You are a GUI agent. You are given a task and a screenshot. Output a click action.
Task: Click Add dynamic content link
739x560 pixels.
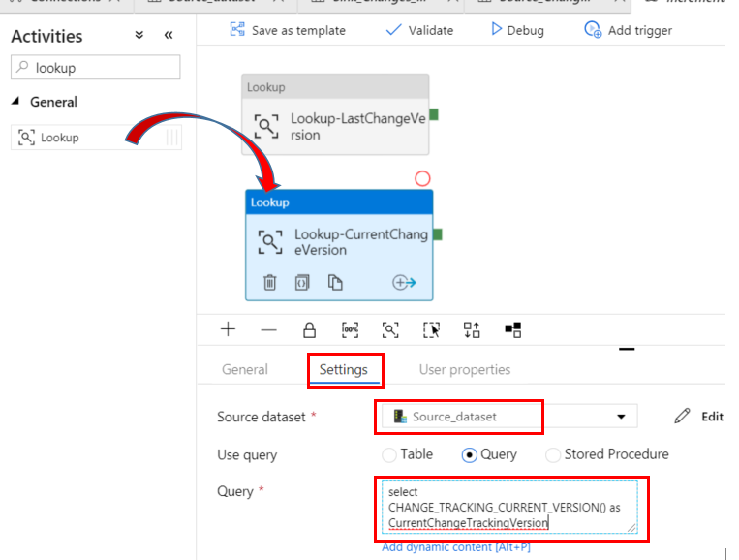click(456, 547)
